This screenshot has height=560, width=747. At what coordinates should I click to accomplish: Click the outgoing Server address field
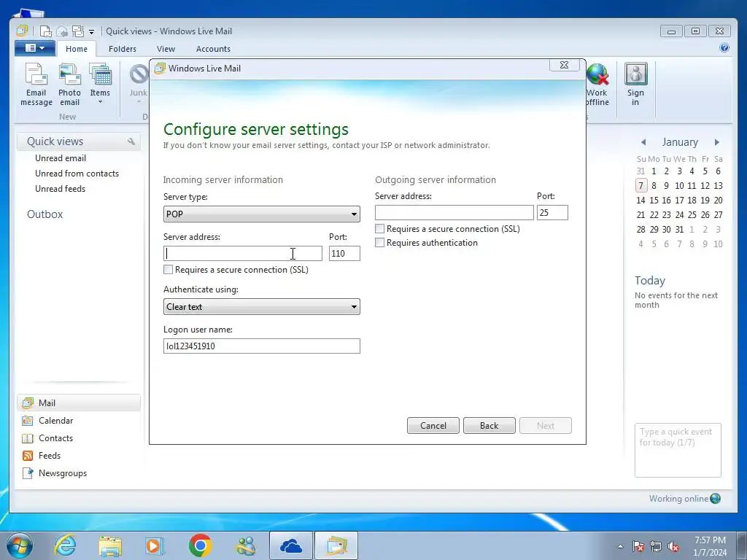click(454, 212)
